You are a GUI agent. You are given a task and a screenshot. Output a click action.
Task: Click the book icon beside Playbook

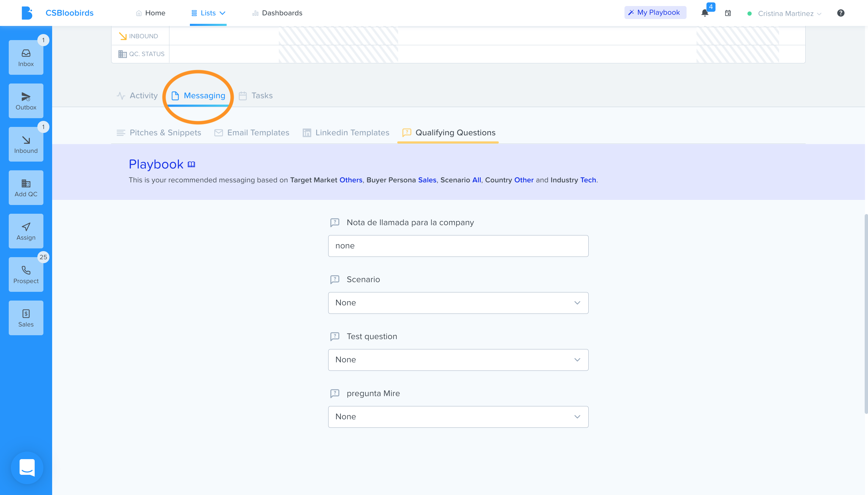point(191,165)
